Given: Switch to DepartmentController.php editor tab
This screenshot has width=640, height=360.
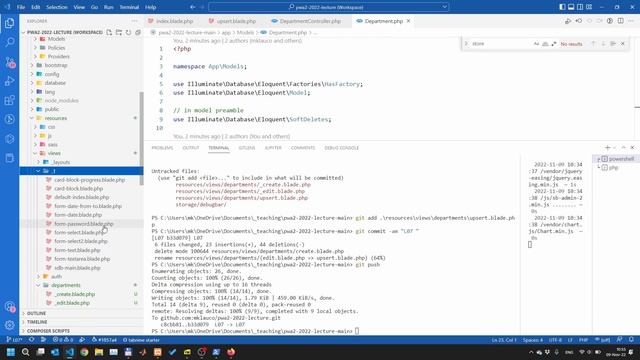Looking at the screenshot, I should [310, 21].
